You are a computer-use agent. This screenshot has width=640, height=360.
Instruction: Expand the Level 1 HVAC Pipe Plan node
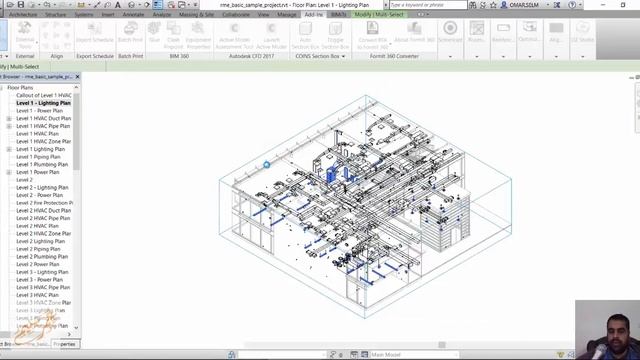pos(9,126)
